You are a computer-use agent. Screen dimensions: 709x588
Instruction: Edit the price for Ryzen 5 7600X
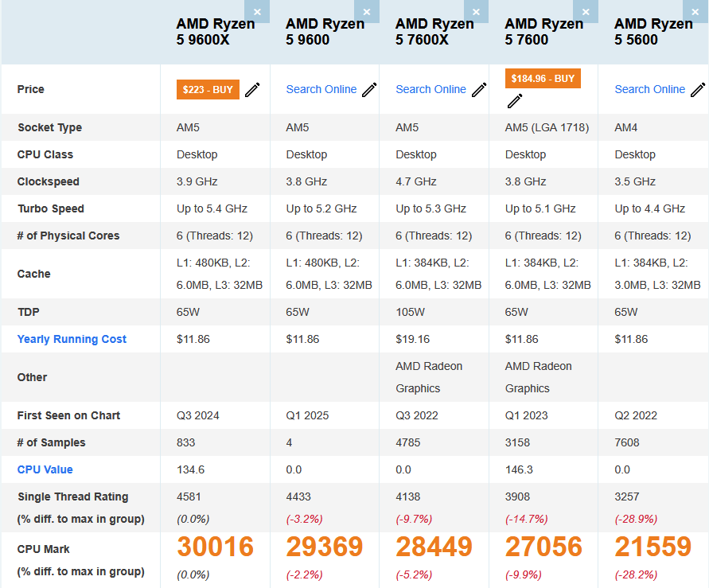pyautogui.click(x=478, y=89)
